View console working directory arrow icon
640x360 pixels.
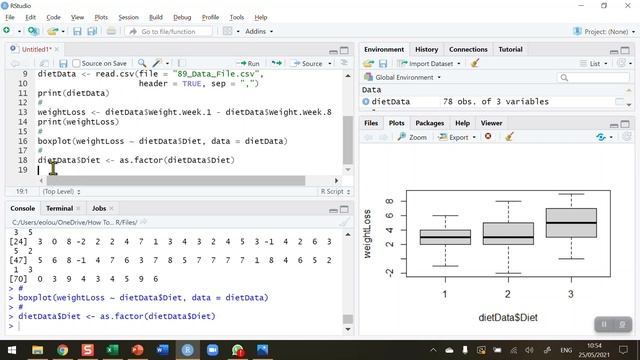pyautogui.click(x=143, y=222)
